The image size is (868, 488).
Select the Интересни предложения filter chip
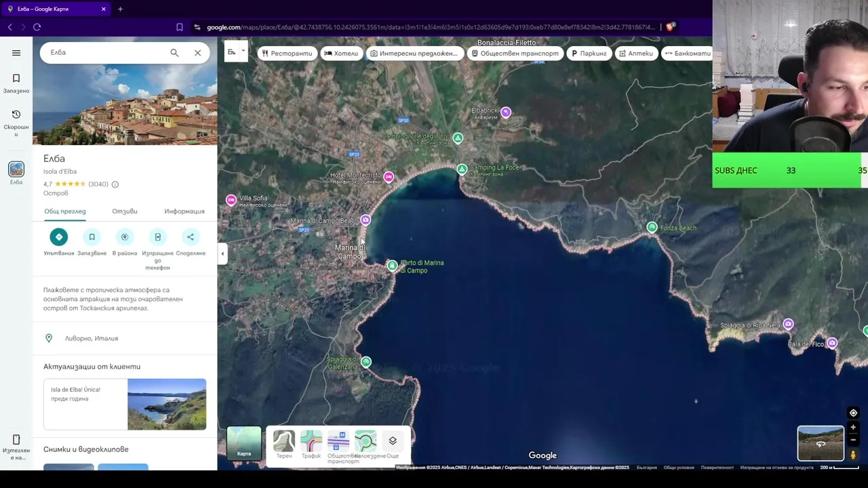414,54
